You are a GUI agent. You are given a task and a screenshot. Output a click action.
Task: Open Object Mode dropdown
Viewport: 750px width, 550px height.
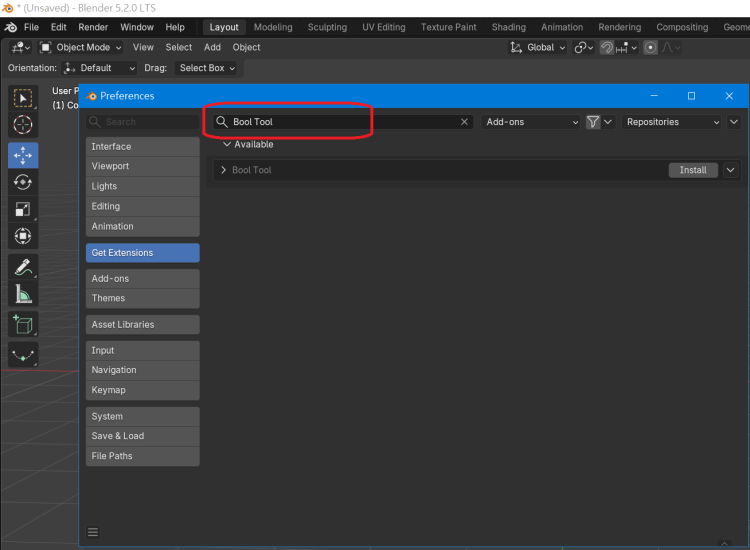(80, 47)
